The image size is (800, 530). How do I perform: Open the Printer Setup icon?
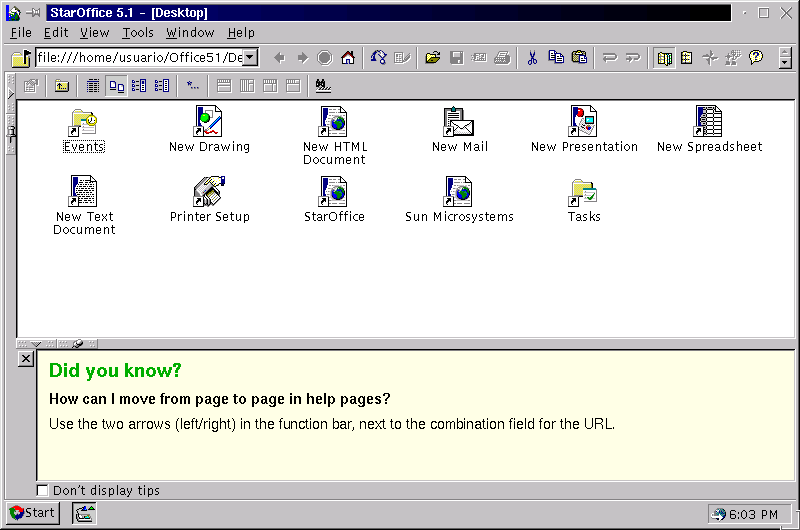coord(209,191)
